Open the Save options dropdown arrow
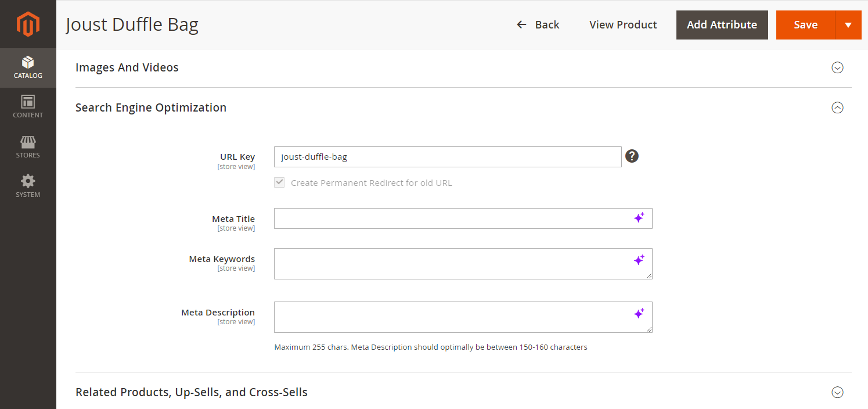The image size is (868, 409). click(848, 25)
